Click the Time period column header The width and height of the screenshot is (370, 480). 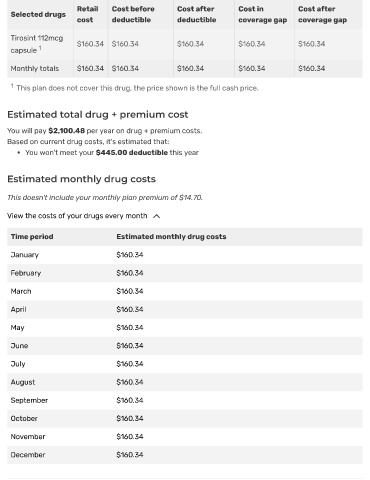(x=32, y=237)
